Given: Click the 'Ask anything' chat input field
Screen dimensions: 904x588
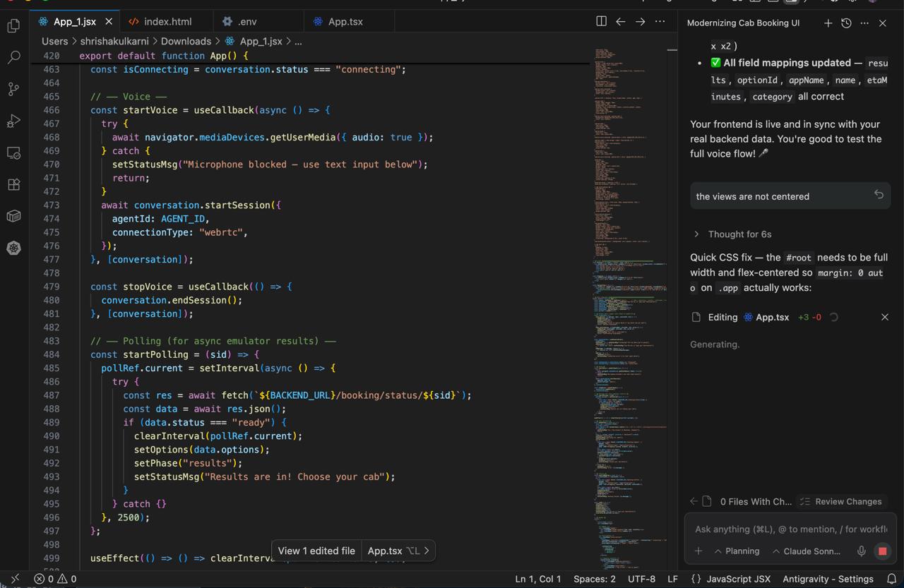Looking at the screenshot, I should (790, 529).
